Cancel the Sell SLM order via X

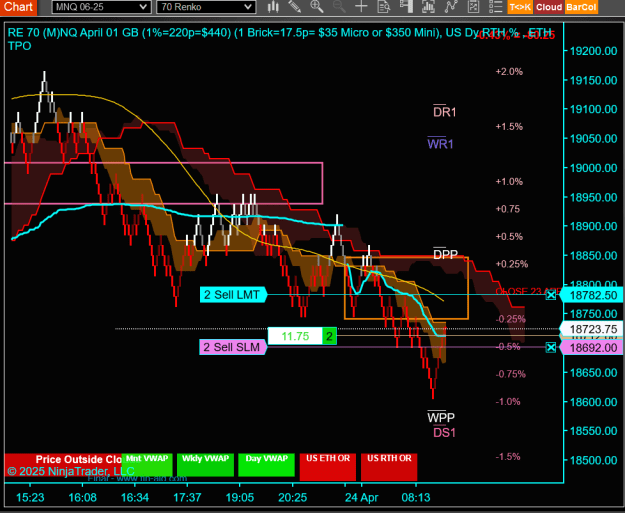click(x=550, y=348)
